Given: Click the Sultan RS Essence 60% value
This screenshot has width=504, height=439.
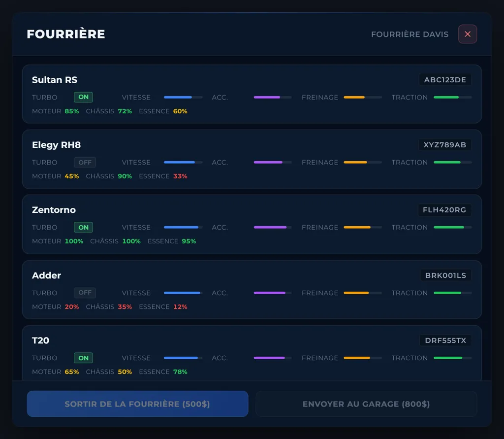Looking at the screenshot, I should pos(180,111).
